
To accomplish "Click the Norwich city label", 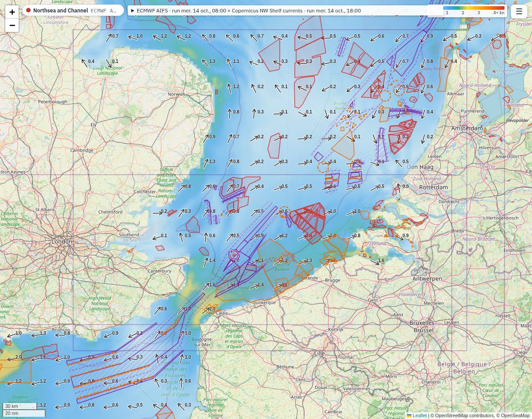I will [176, 94].
